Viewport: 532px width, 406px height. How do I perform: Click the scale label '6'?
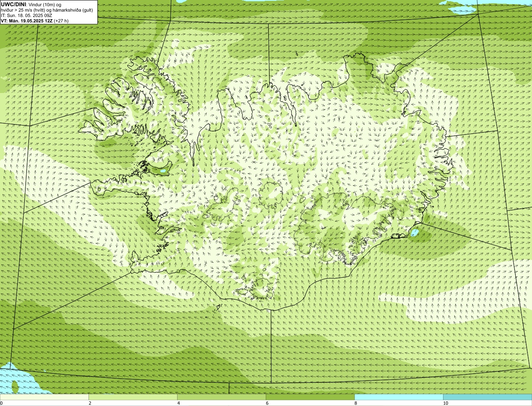(267, 403)
